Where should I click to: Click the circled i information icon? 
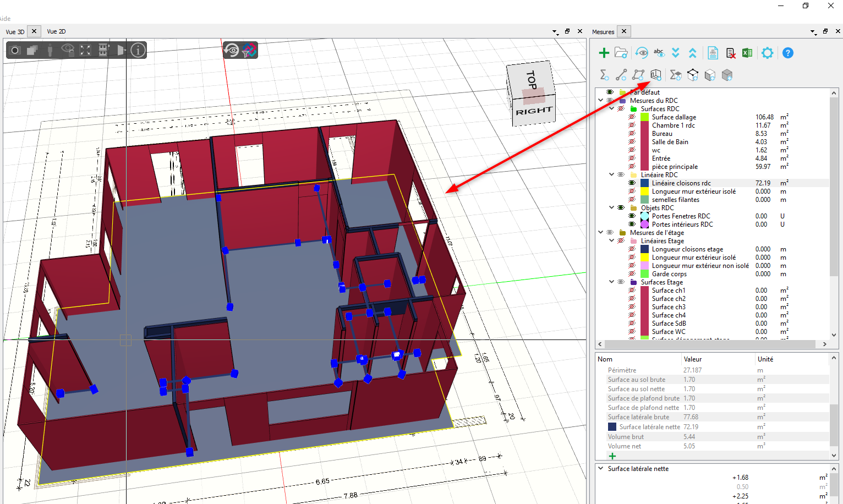(x=138, y=50)
